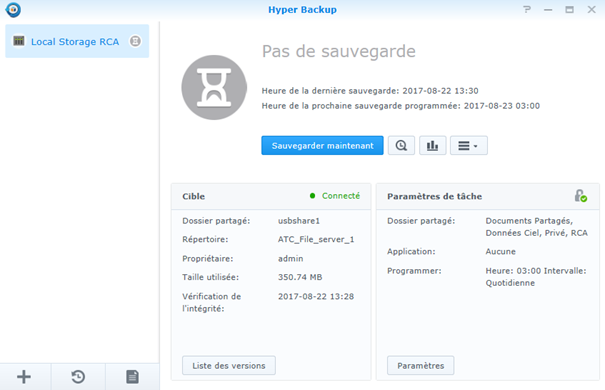The height and width of the screenshot is (390, 605).
Task: Click the green Connecté status indicator
Action: click(335, 196)
